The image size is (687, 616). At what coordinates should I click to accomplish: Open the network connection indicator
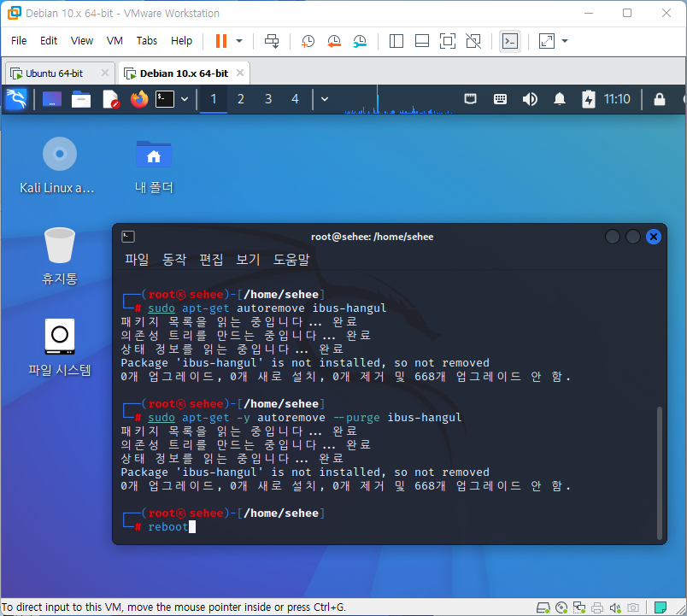pyautogui.click(x=471, y=99)
